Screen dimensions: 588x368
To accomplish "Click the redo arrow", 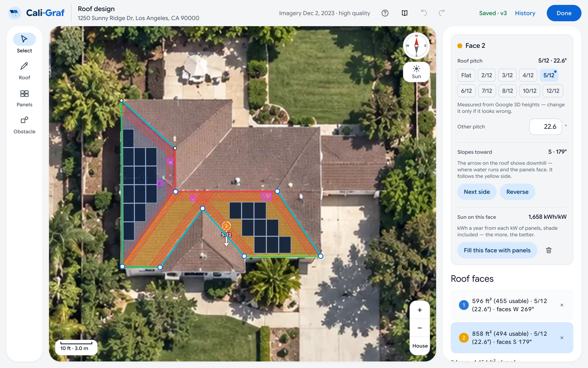I will click(442, 13).
